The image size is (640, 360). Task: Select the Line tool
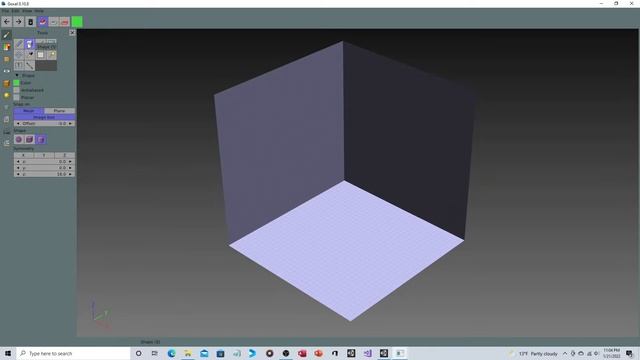(30, 65)
